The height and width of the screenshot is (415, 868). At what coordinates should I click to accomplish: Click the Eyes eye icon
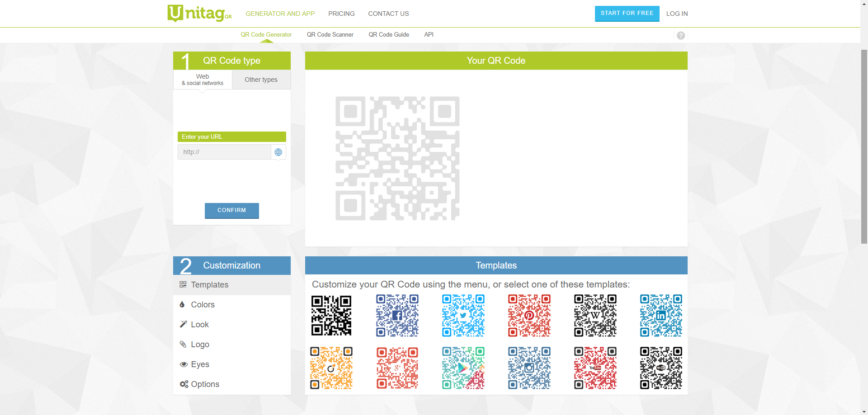click(x=184, y=364)
